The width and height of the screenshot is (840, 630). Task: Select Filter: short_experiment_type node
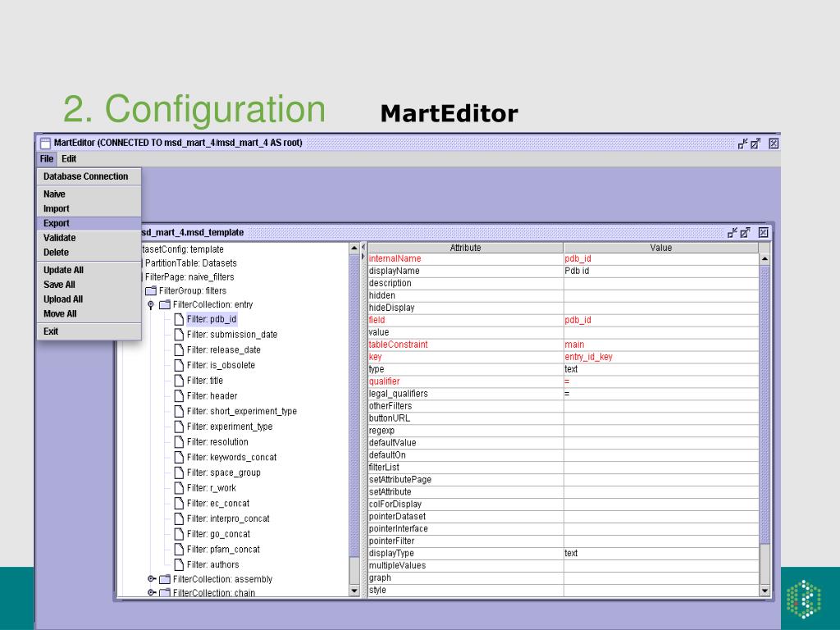242,412
